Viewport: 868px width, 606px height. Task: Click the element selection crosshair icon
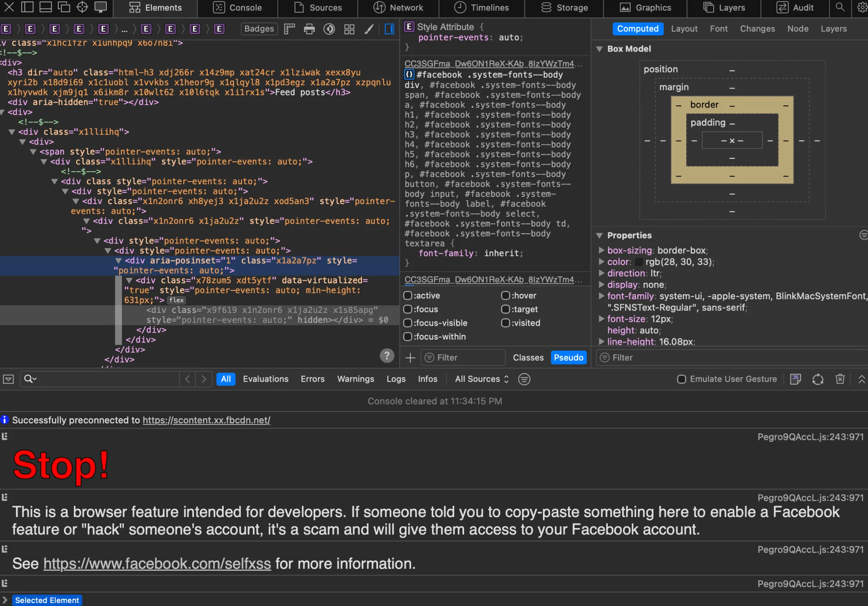click(x=82, y=7)
